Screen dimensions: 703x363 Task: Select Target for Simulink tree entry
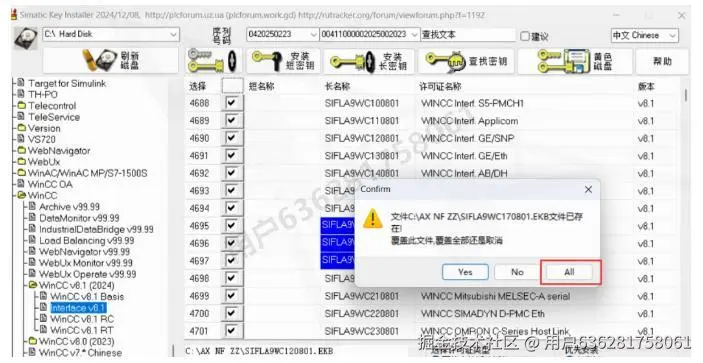pos(67,83)
